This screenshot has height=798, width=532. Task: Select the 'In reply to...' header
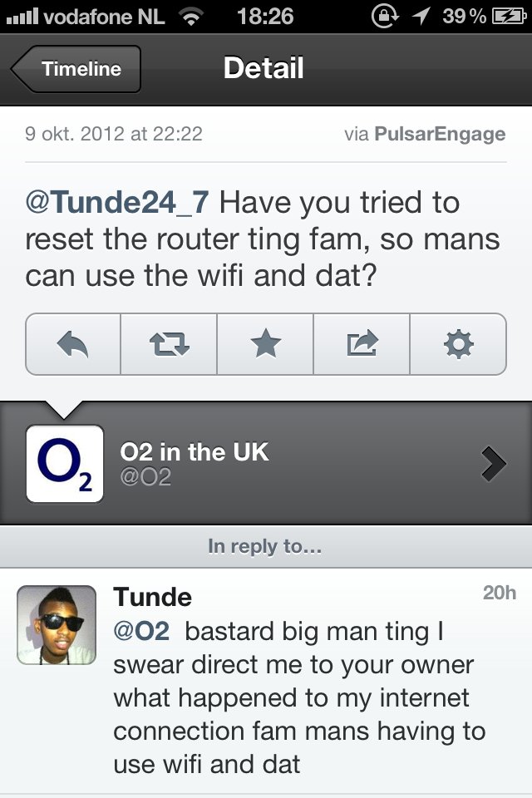[x=266, y=546]
